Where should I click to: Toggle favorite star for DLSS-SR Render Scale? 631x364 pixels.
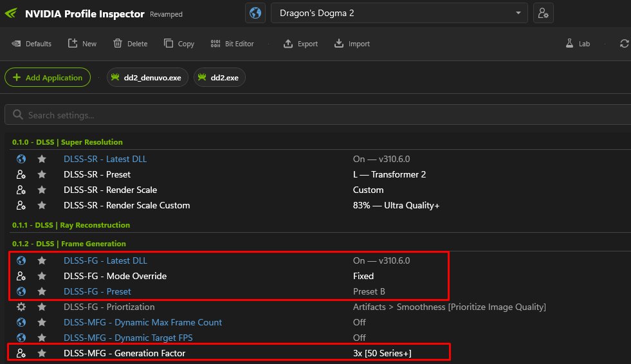[x=42, y=190]
